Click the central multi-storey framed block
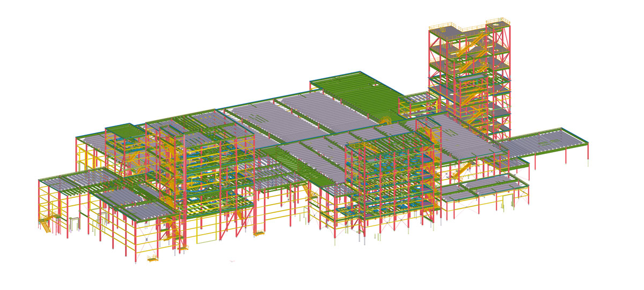 click(x=386, y=177)
